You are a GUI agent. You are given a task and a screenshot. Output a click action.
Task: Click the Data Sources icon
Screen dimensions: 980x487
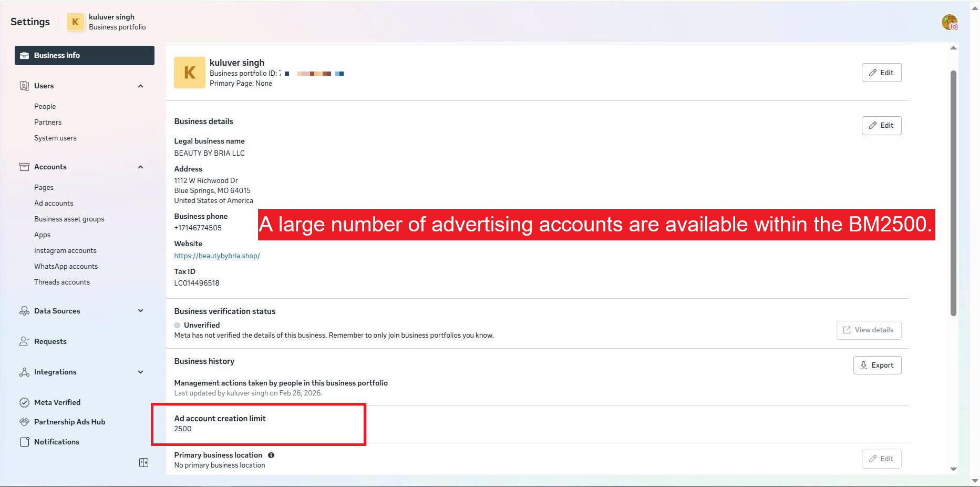(24, 311)
